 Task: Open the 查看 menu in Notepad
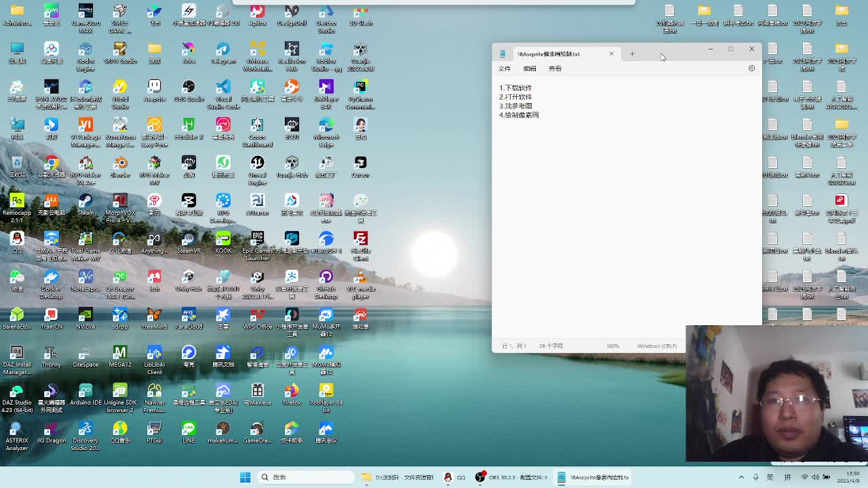click(x=555, y=68)
